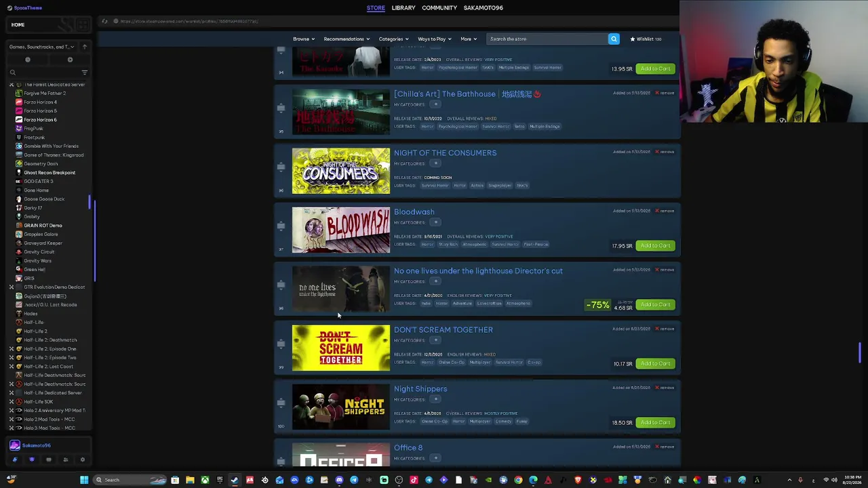Open The Bathhouse game title link
Viewport: 868px width, 488px height.
tap(467, 94)
